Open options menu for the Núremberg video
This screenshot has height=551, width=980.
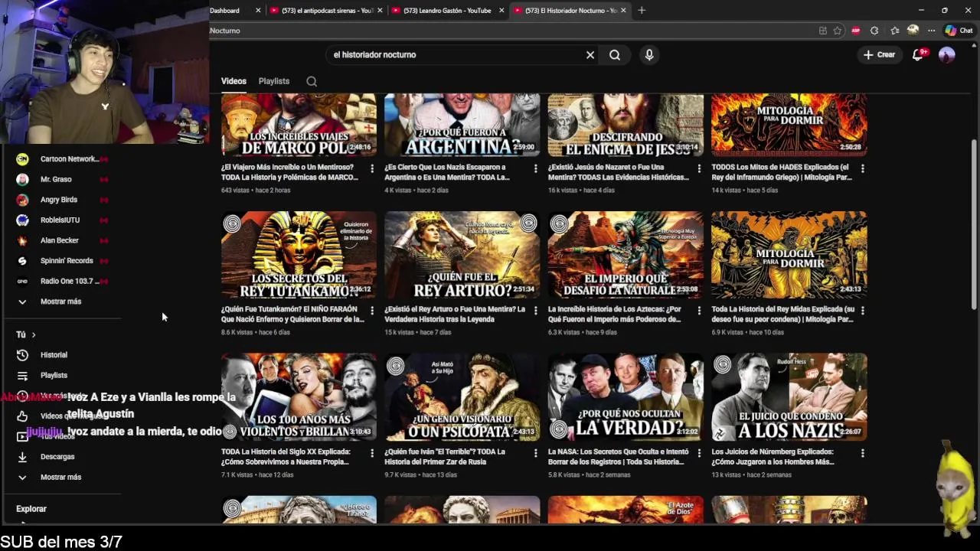(862, 453)
